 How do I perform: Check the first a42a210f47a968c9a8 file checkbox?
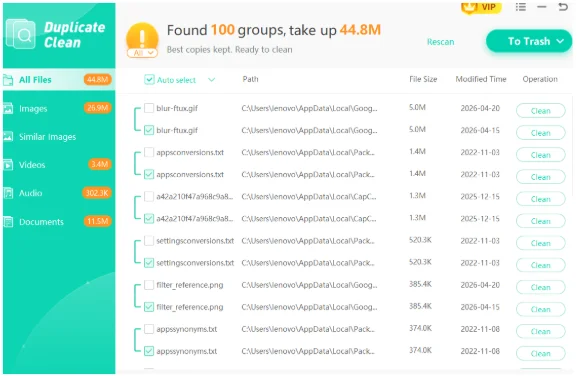point(149,196)
